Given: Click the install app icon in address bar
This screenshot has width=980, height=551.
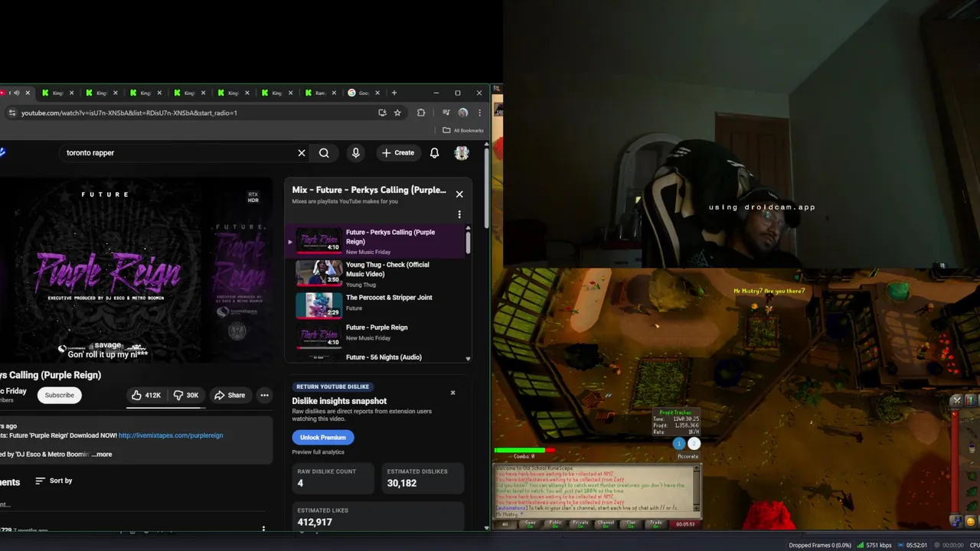Looking at the screenshot, I should 382,112.
